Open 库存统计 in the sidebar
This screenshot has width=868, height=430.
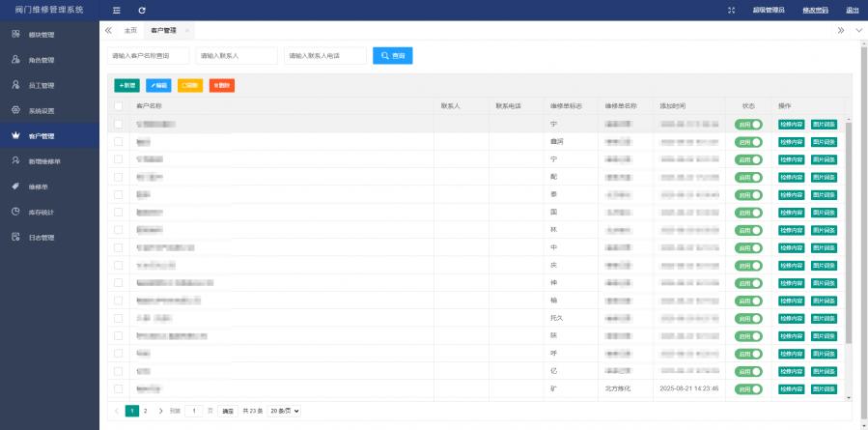pos(41,212)
